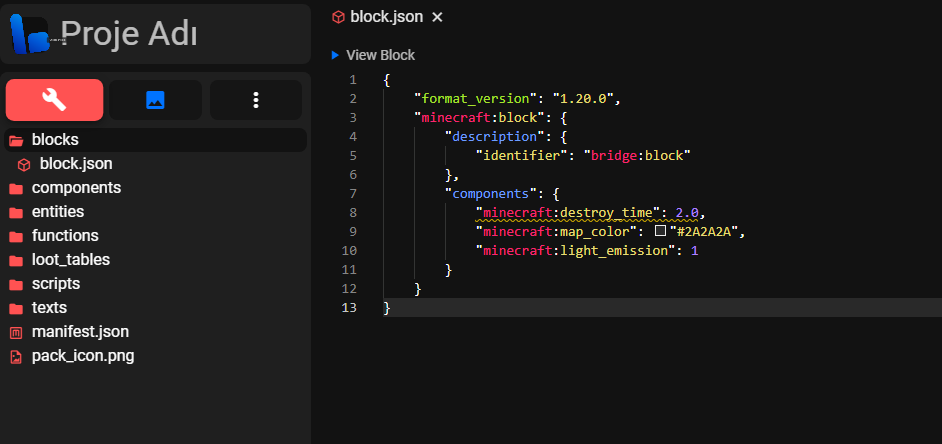The image size is (942, 444).
Task: Click the components folder icon
Action: tap(16, 188)
